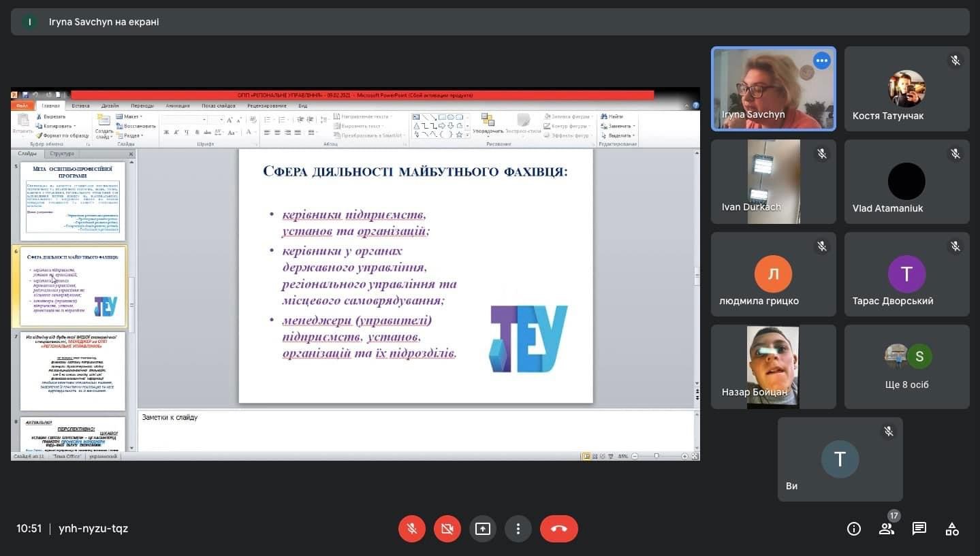The height and width of the screenshot is (556, 980).
Task: Click the Ще 8 осіб participants tile
Action: (906, 367)
